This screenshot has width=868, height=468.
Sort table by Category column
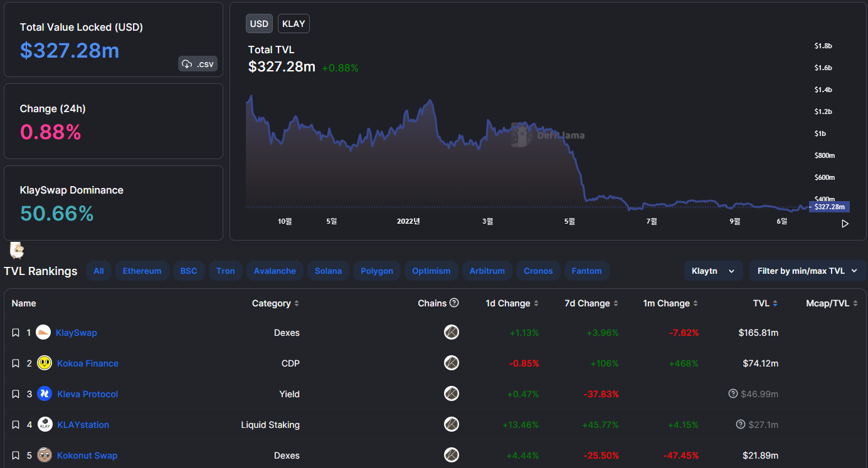[x=275, y=303]
